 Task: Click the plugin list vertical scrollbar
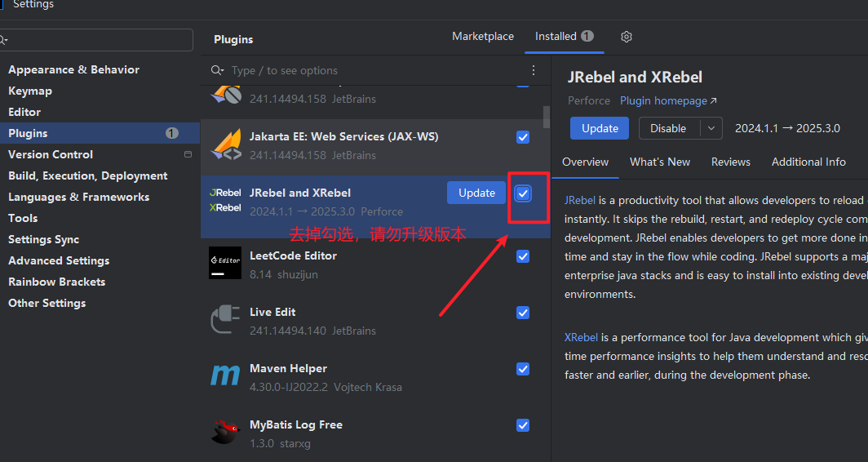pos(547,117)
